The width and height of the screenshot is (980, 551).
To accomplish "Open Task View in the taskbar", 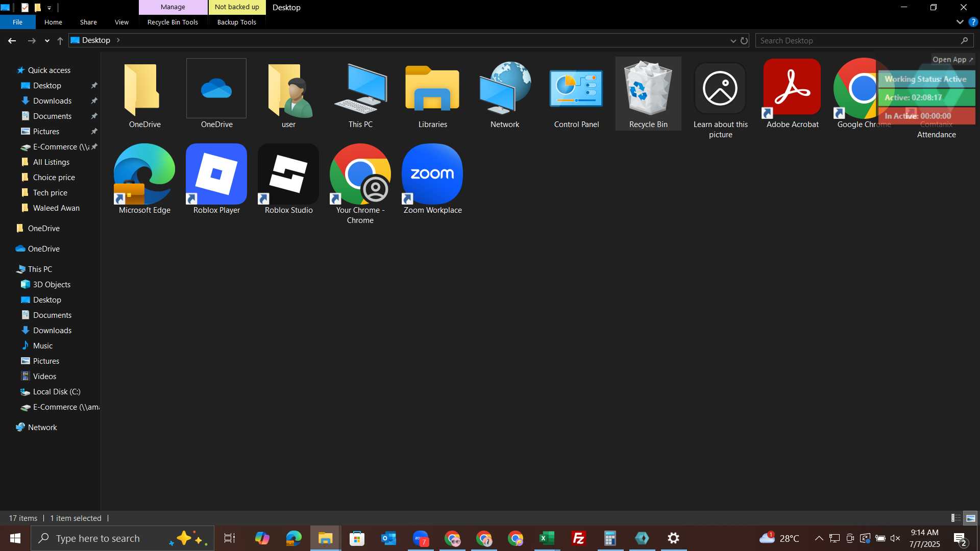I will click(x=230, y=538).
